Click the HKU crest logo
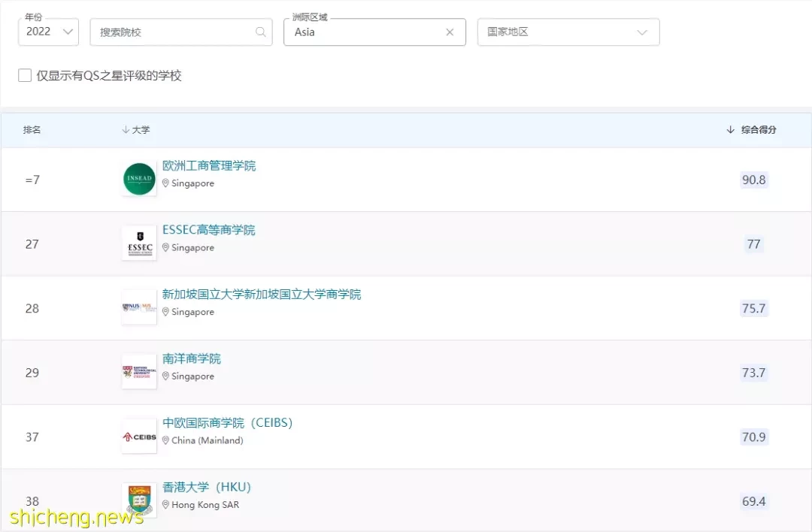The width and height of the screenshot is (812, 532). (139, 500)
